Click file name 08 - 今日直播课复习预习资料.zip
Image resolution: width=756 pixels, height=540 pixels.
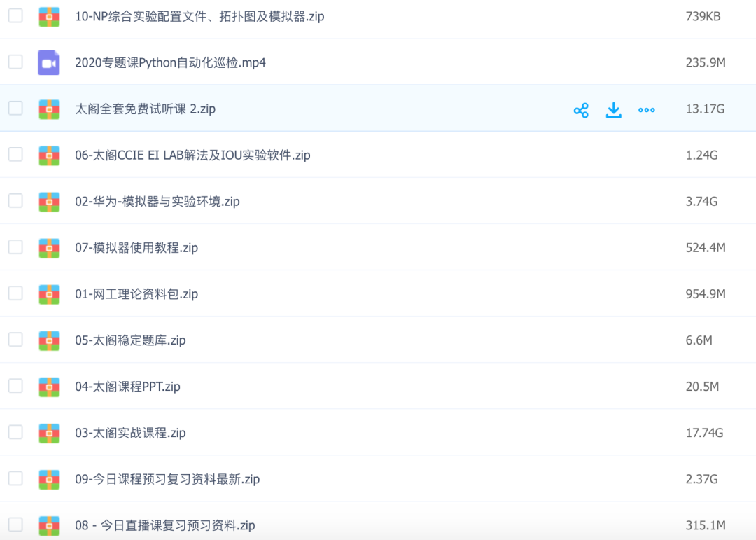pos(165,525)
